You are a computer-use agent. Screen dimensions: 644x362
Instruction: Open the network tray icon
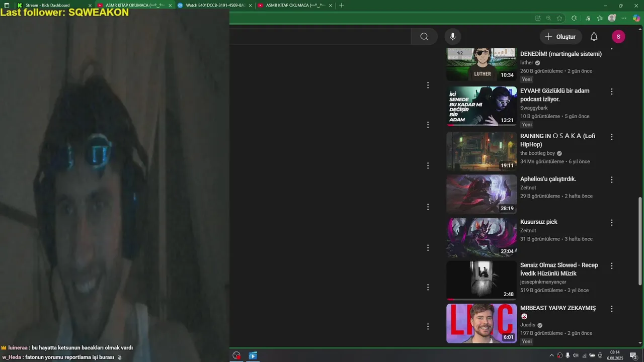(x=584, y=355)
